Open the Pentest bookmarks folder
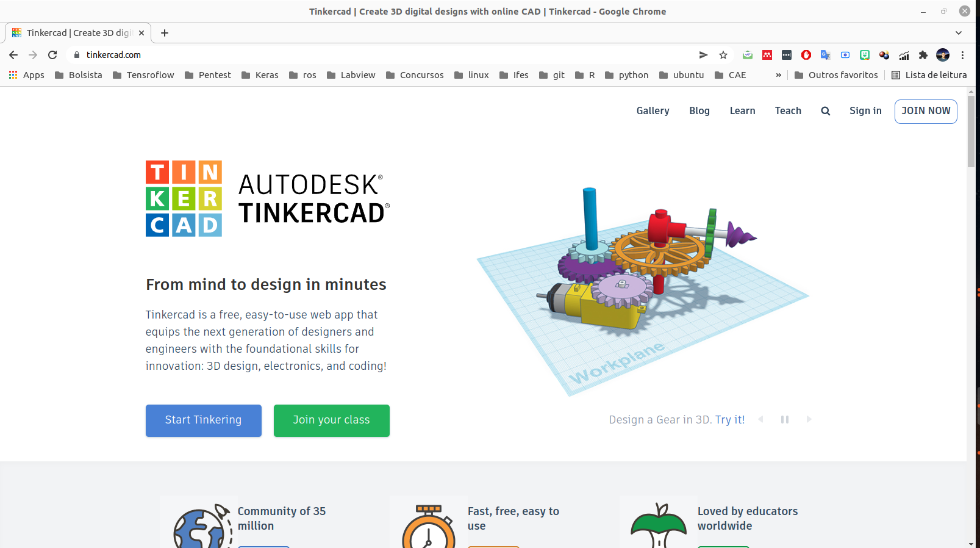Screen dimensions: 980x548 pos(208,75)
